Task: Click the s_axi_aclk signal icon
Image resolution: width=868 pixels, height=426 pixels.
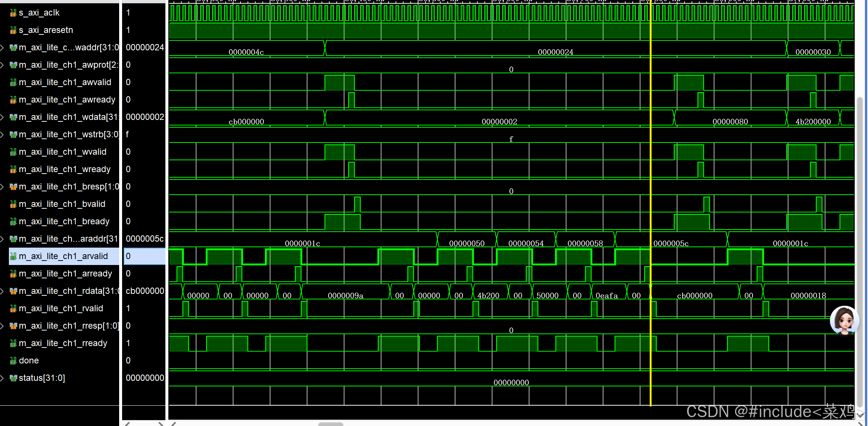Action: point(13,13)
